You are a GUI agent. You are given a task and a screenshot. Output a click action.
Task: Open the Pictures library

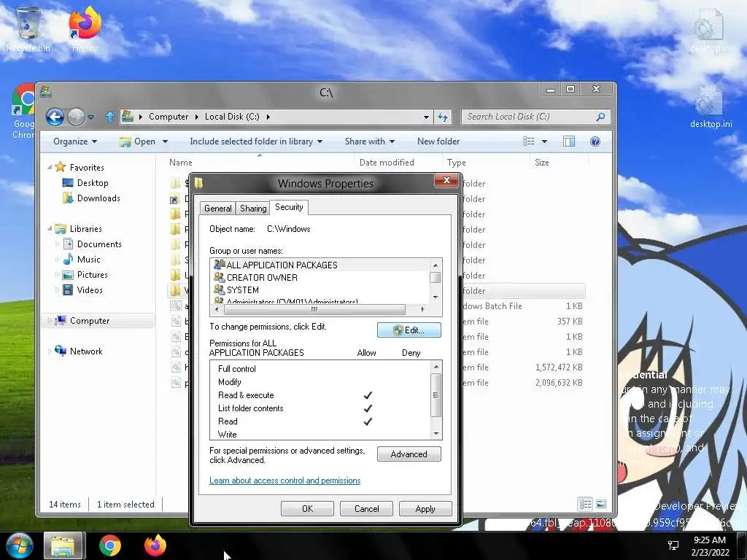click(x=85, y=275)
